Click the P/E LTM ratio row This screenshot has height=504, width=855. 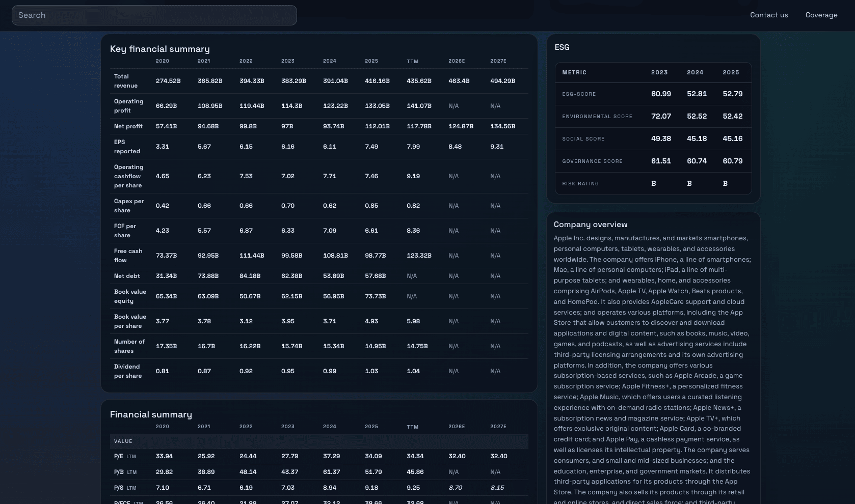click(x=123, y=456)
